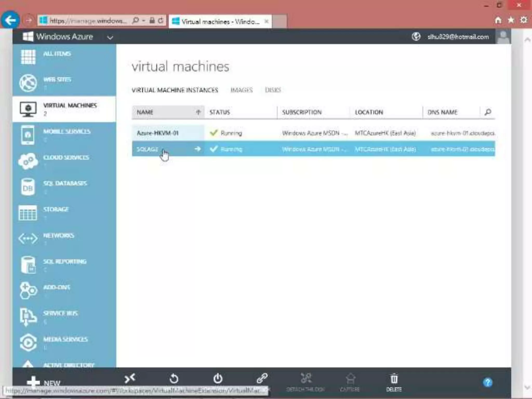Open the Azure-HKVM-01 virtual machine row
Image resolution: width=532 pixels, height=399 pixels.
(x=157, y=133)
